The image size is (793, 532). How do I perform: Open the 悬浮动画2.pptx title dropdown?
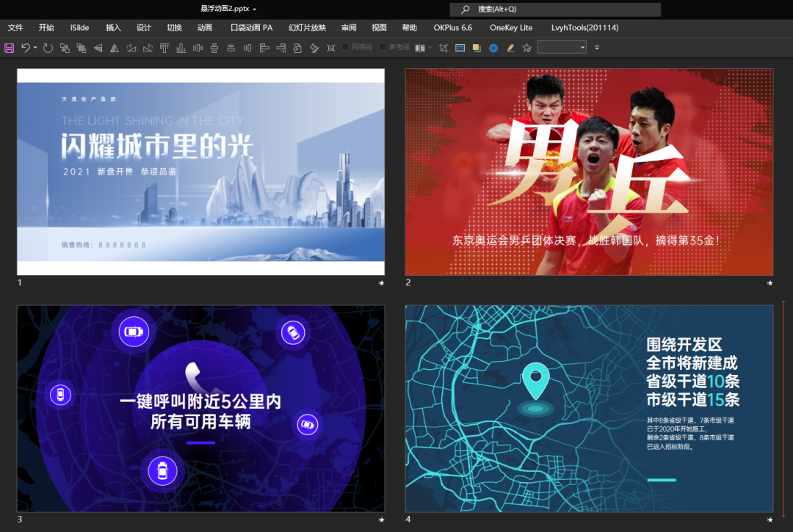point(254,9)
